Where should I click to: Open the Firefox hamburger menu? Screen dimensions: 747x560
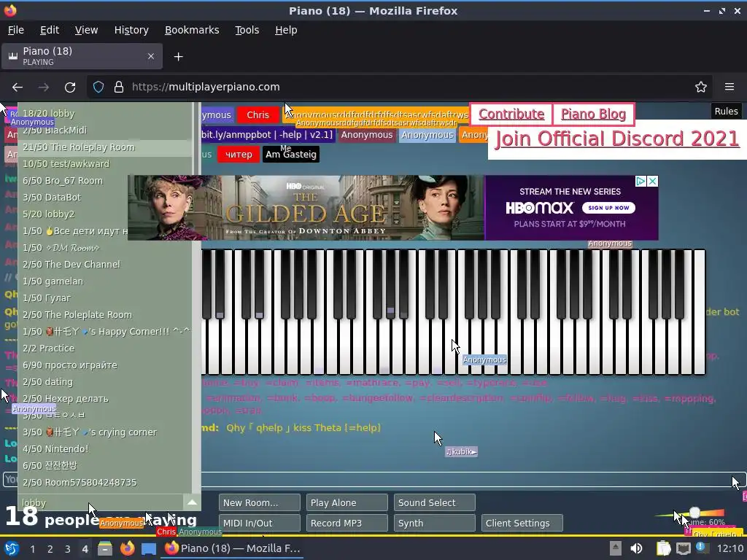tap(729, 87)
